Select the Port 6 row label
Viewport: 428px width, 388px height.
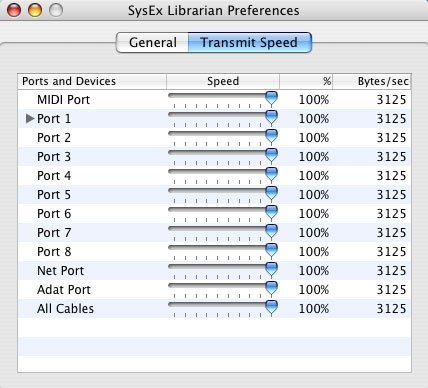tap(54, 214)
